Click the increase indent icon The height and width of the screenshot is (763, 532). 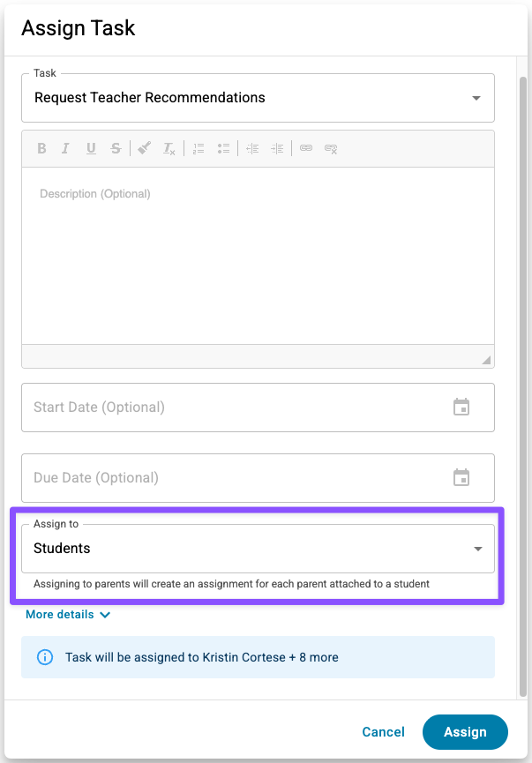coord(277,149)
